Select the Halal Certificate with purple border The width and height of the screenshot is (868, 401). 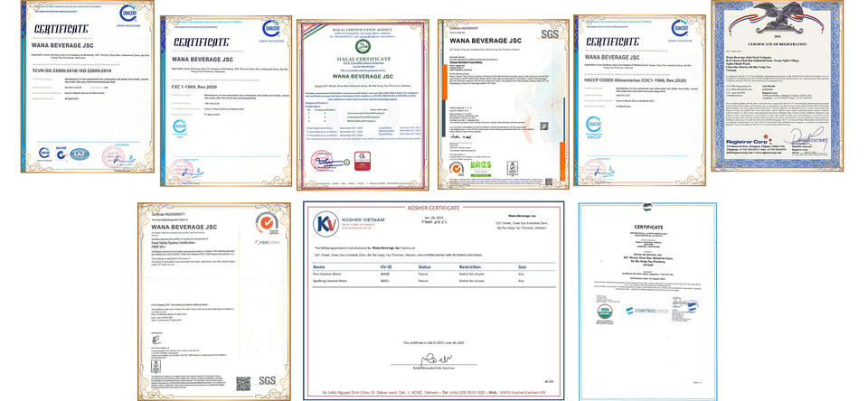(363, 105)
